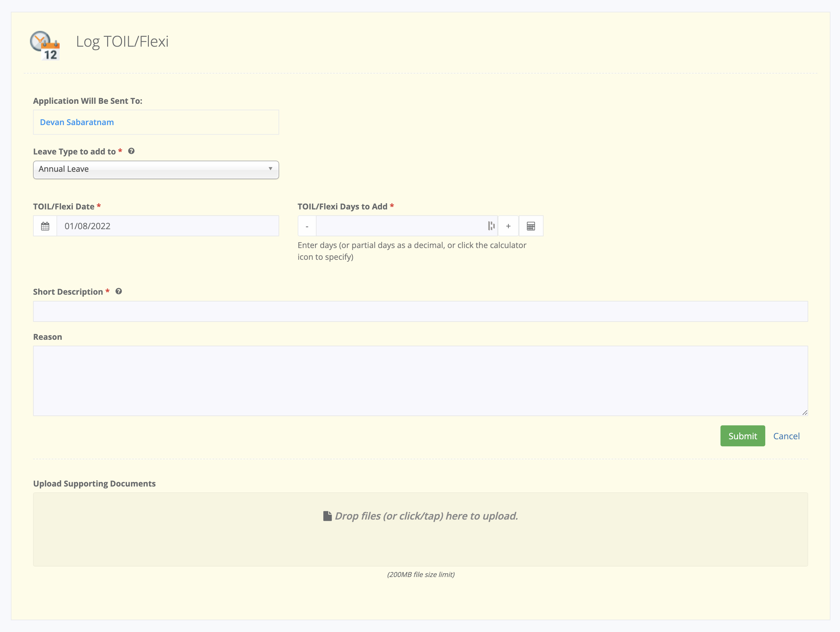Click the autofill icon inside days field
This screenshot has height=632, width=840.
[x=491, y=226]
